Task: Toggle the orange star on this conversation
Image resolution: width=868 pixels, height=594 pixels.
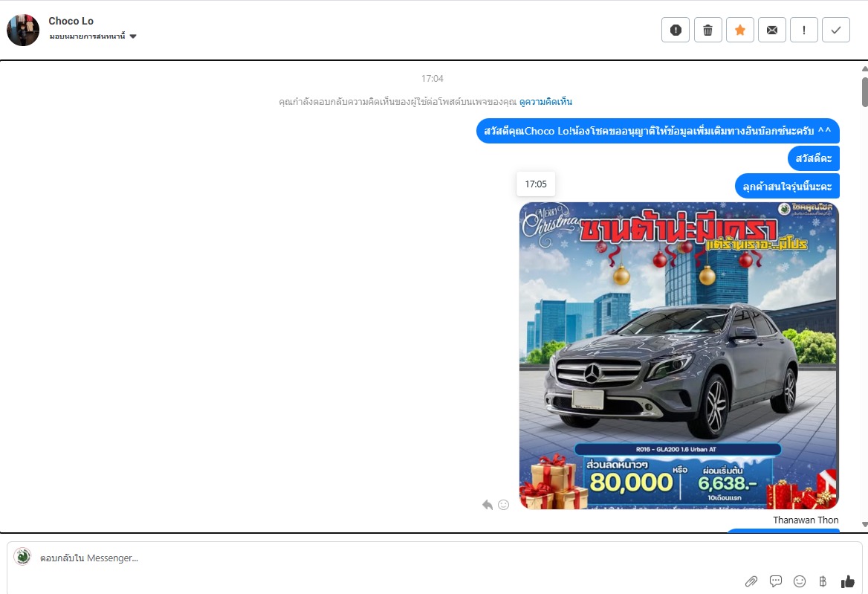Action: [x=739, y=30]
